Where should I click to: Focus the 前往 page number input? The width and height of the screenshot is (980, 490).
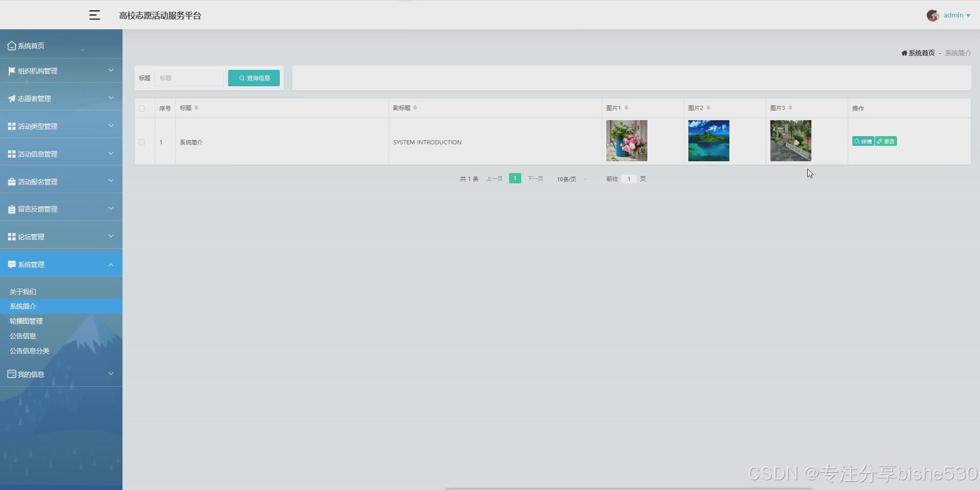point(629,179)
